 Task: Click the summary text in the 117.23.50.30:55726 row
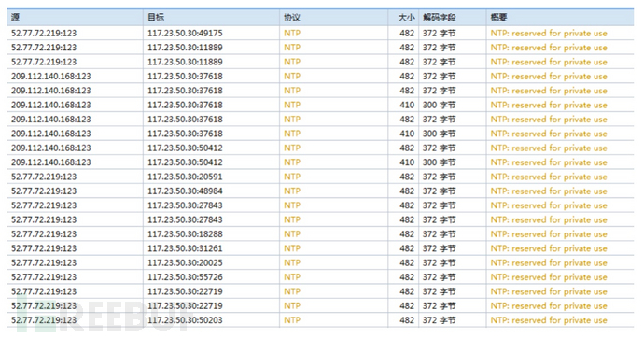click(x=549, y=277)
